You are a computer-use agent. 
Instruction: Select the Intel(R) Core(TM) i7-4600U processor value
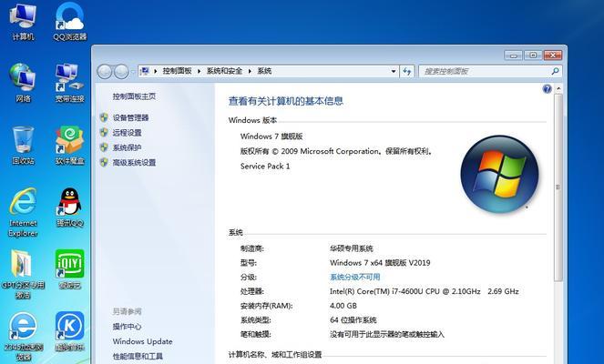(x=425, y=291)
